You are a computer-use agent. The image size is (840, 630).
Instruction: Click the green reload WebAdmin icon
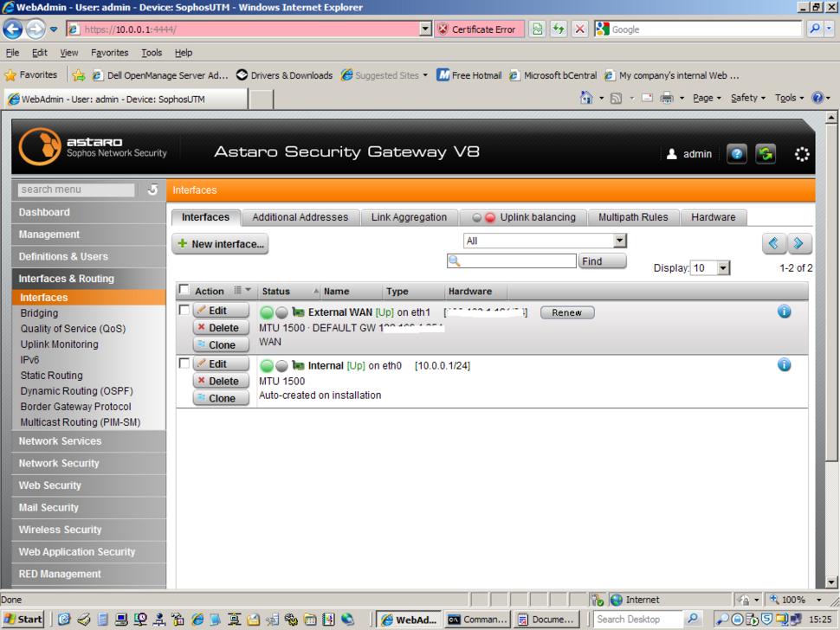click(765, 154)
